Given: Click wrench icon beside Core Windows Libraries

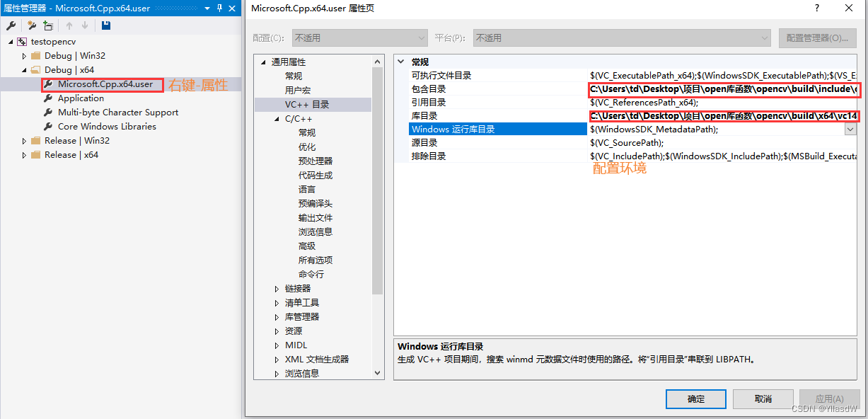Looking at the screenshot, I should [49, 127].
